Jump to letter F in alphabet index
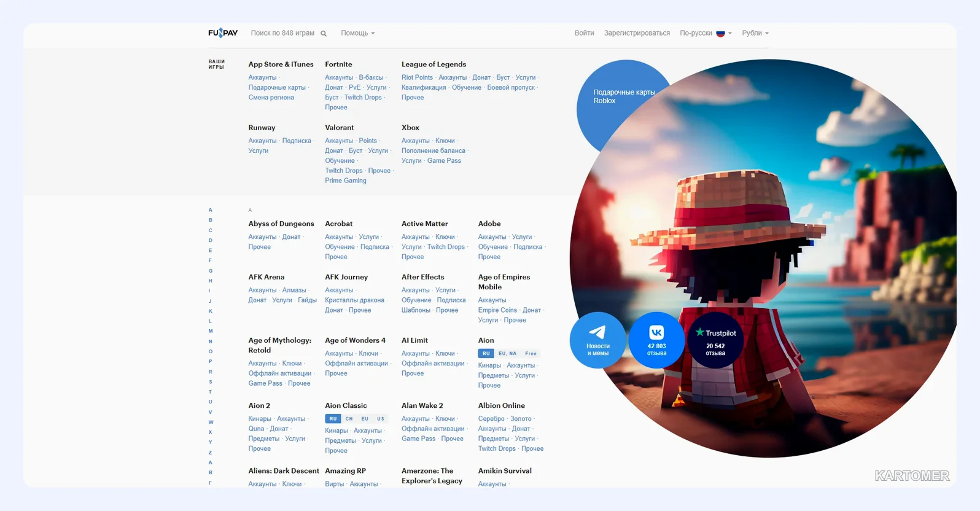The image size is (980, 511). tap(210, 260)
